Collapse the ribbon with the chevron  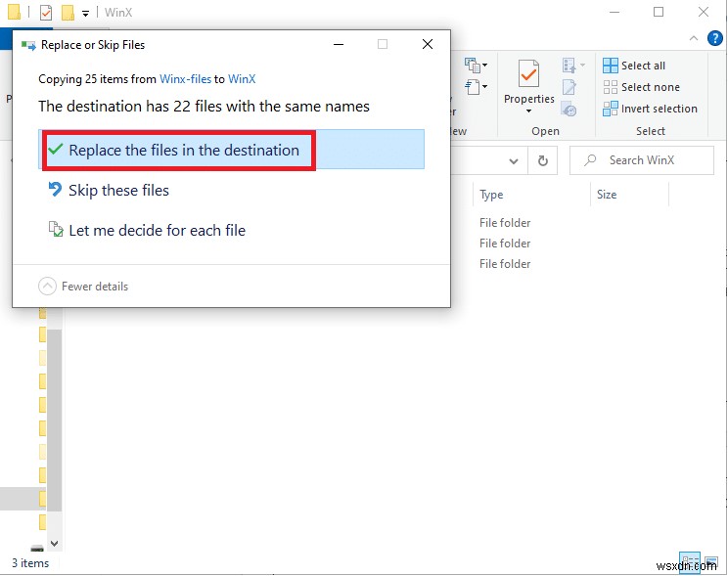(x=694, y=38)
